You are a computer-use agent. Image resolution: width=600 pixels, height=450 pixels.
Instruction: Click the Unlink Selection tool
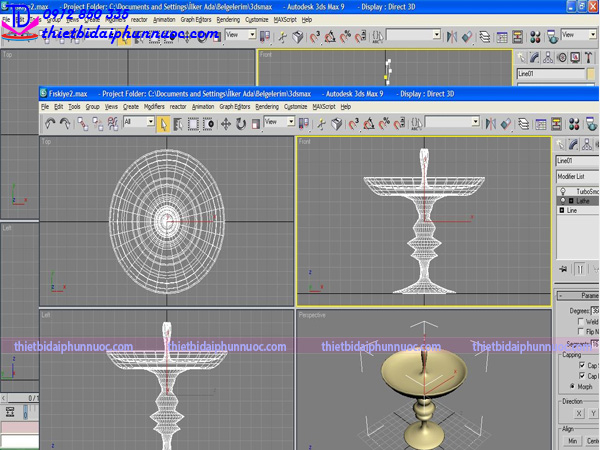98,124
